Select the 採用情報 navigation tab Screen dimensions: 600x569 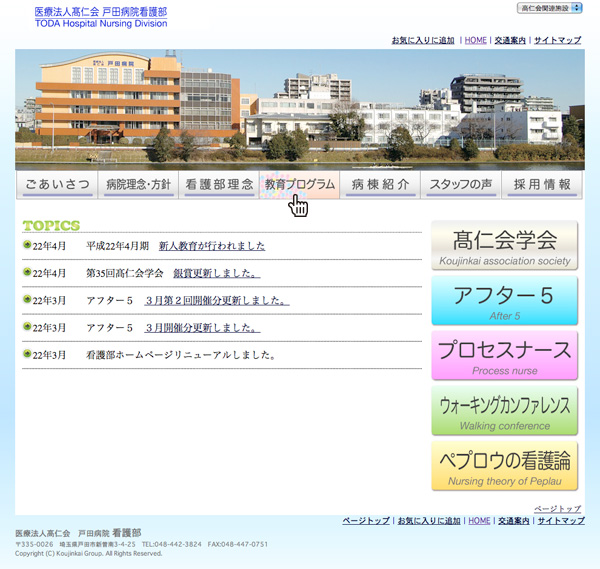(x=542, y=185)
